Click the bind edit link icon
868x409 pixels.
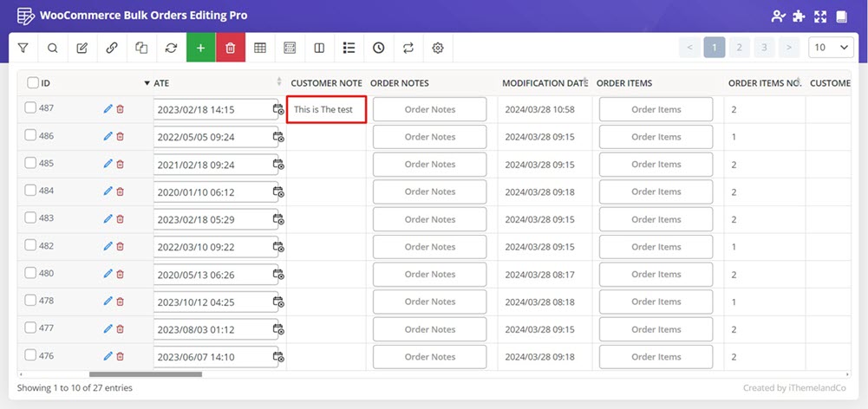(112, 48)
